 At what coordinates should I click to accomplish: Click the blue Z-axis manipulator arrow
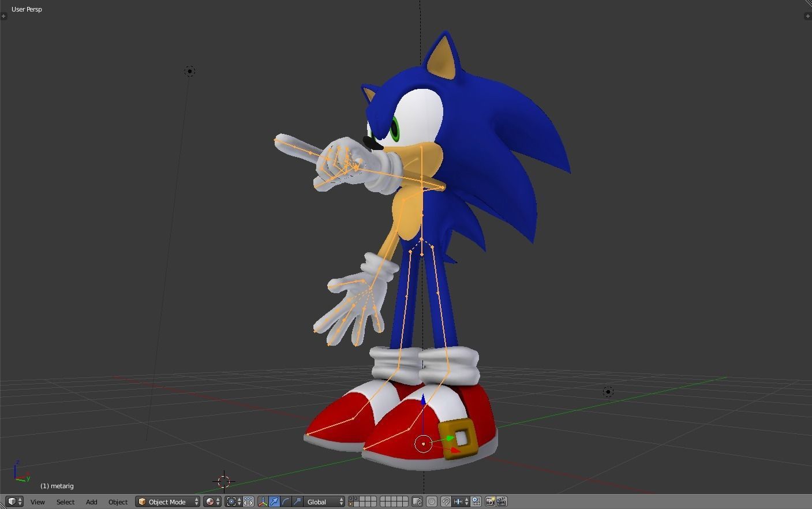click(423, 401)
